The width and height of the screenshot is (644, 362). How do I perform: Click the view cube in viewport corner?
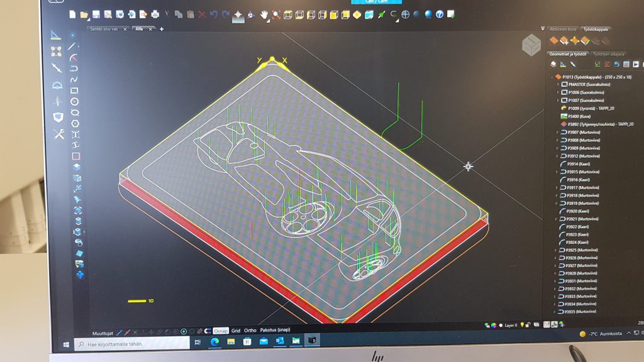click(x=531, y=44)
